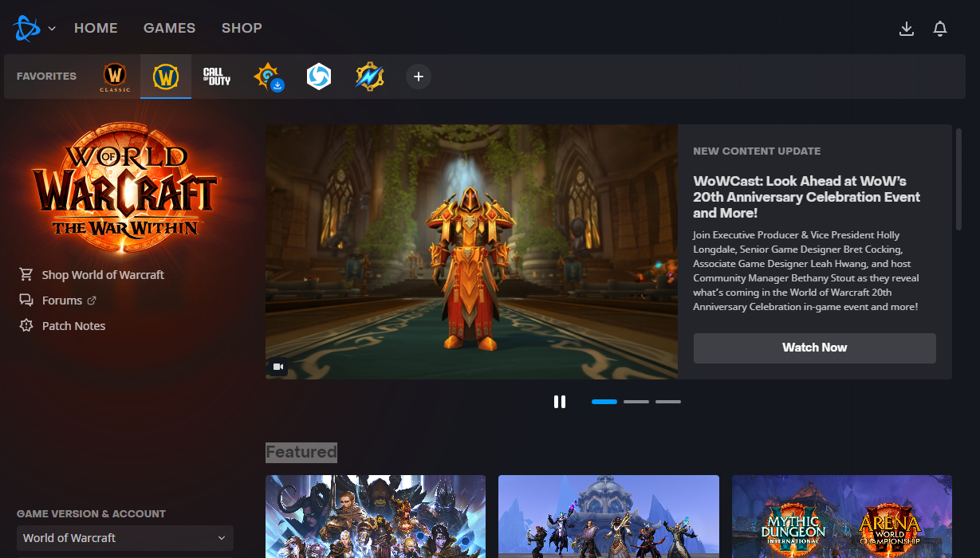
Task: Click the FAVORITES label
Action: tap(46, 77)
